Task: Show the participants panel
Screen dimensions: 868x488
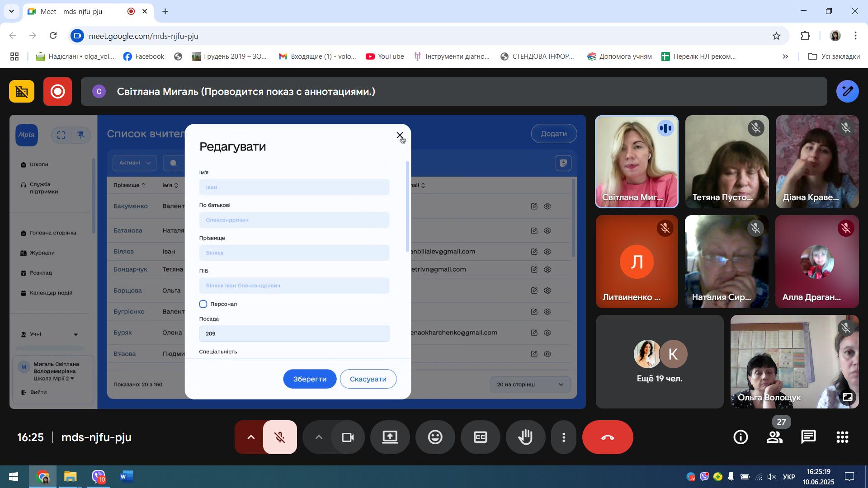Action: pos(774,437)
